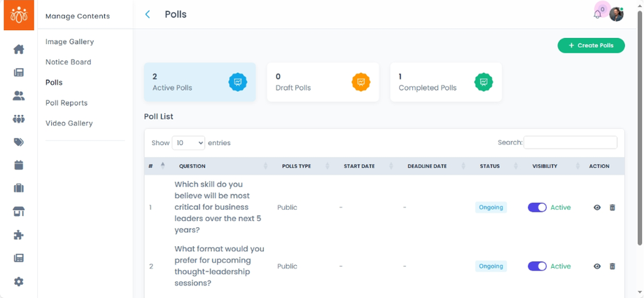644x298 pixels.
Task: Open the show entries count dropdown
Action: tap(188, 142)
